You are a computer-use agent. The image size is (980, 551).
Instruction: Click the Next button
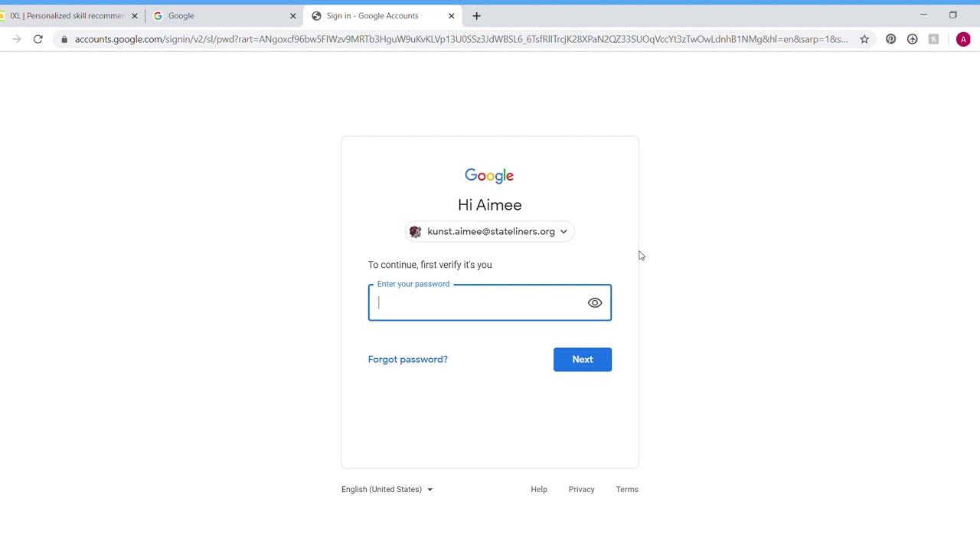pyautogui.click(x=583, y=360)
